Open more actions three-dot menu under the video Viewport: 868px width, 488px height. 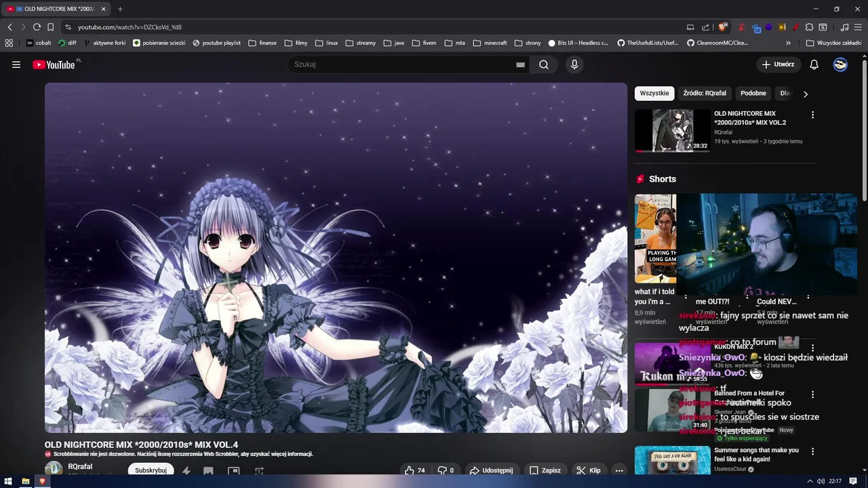tap(619, 470)
